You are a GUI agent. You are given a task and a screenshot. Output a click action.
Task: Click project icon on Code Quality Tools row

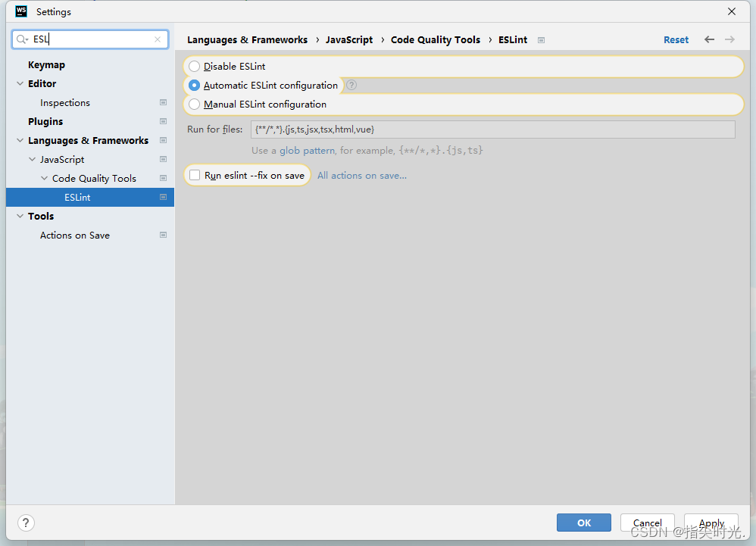(x=163, y=178)
